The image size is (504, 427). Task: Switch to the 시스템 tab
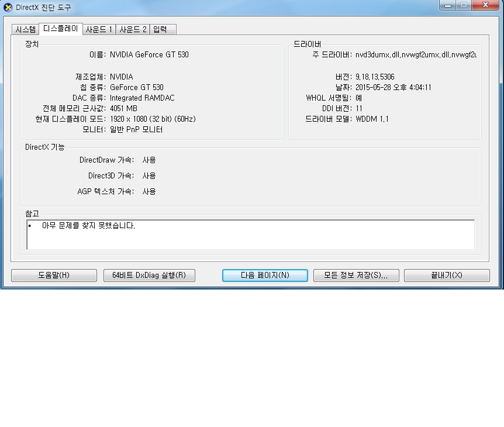coord(25,29)
